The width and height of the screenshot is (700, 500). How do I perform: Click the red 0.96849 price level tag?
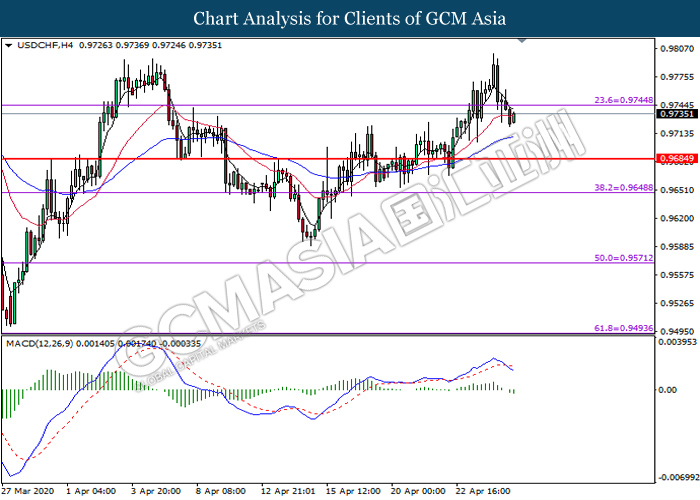point(677,158)
